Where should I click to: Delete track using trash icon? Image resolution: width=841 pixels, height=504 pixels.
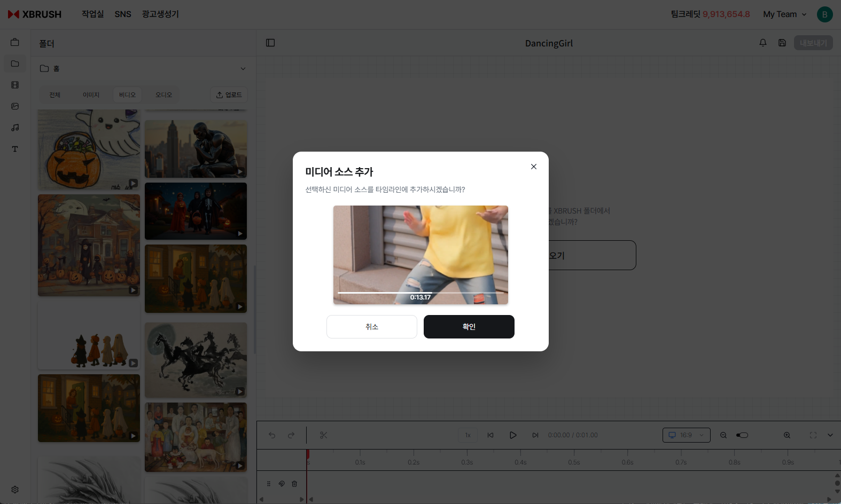coord(294,484)
